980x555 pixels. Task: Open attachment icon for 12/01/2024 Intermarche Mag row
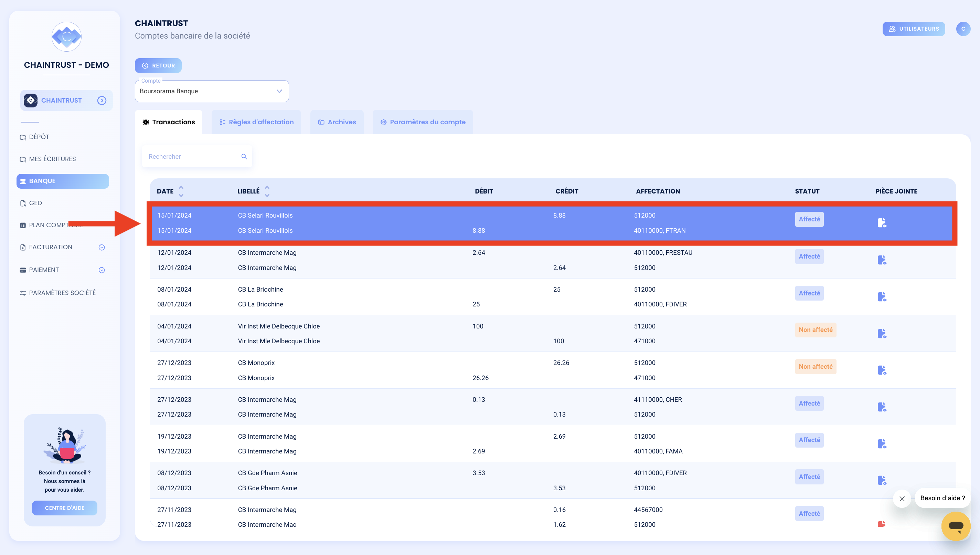(x=882, y=260)
